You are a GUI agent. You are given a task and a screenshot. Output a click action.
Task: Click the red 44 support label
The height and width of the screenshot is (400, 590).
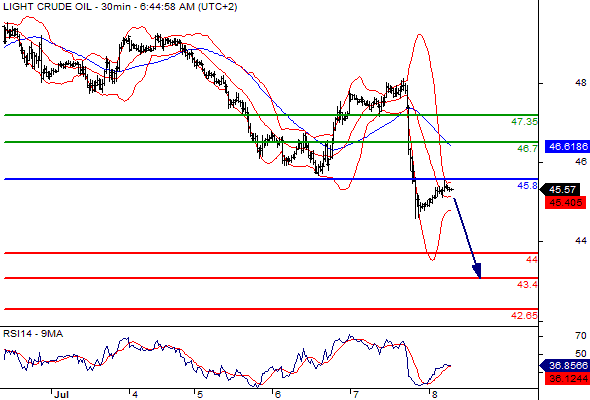[532, 260]
